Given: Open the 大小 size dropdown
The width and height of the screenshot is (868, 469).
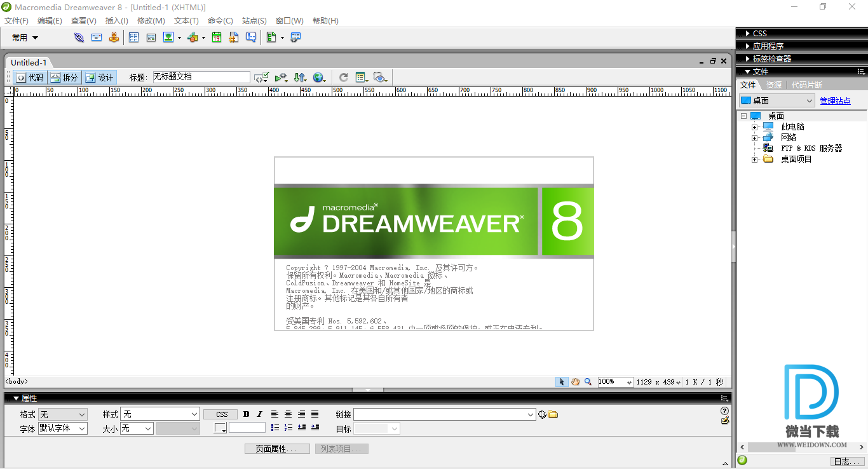Looking at the screenshot, I should (x=137, y=428).
